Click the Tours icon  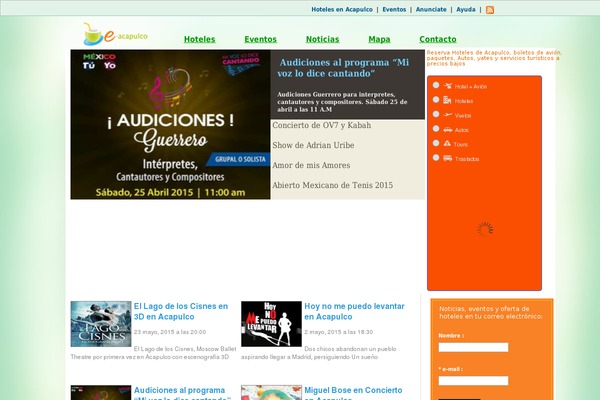click(x=448, y=143)
